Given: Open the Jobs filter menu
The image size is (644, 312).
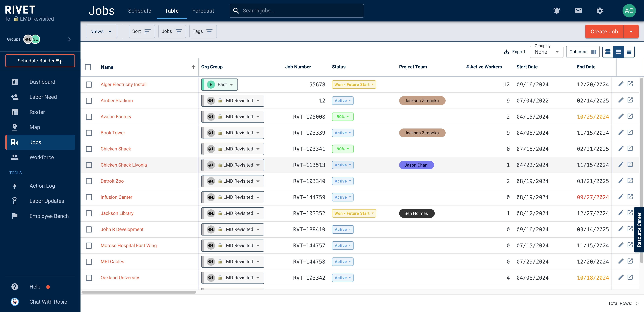Looking at the screenshot, I should click(172, 32).
